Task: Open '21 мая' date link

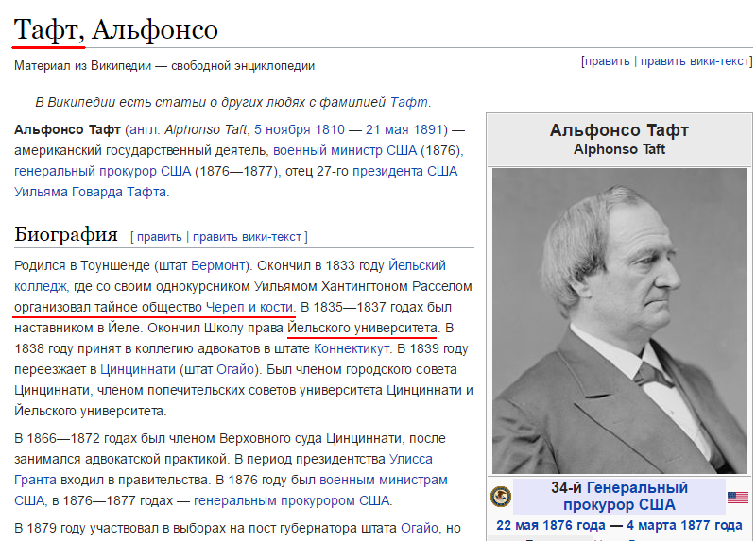Action: coord(388,129)
